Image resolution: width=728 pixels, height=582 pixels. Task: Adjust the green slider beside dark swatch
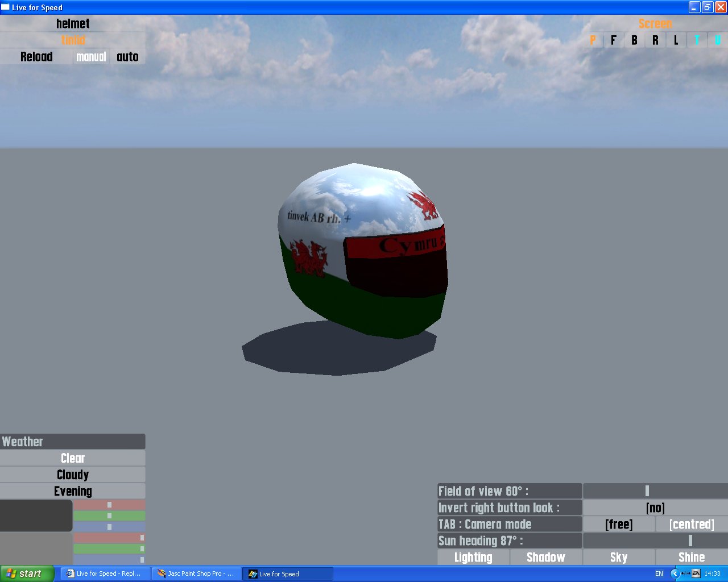(109, 516)
